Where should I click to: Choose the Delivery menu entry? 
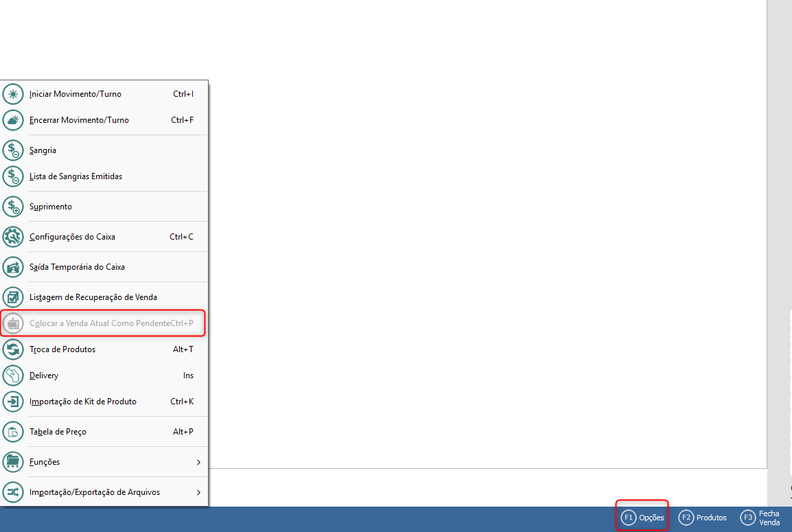(104, 375)
